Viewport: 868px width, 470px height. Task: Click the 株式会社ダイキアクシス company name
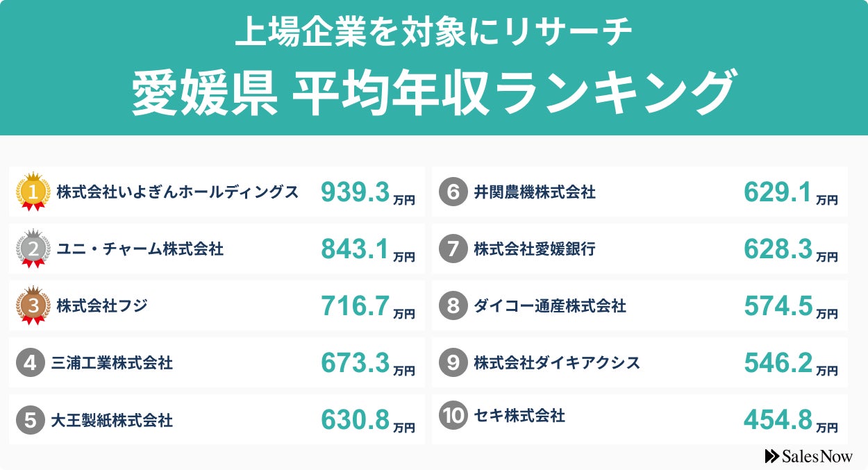557,363
